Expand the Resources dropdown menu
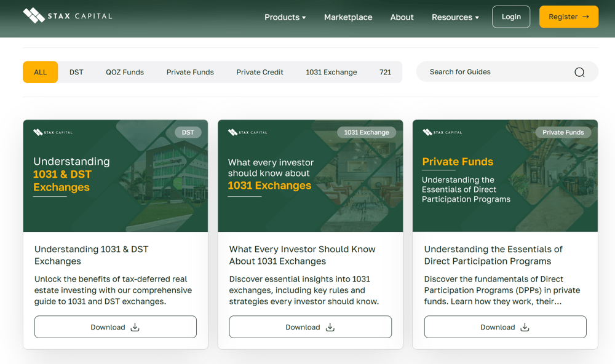 click(455, 17)
